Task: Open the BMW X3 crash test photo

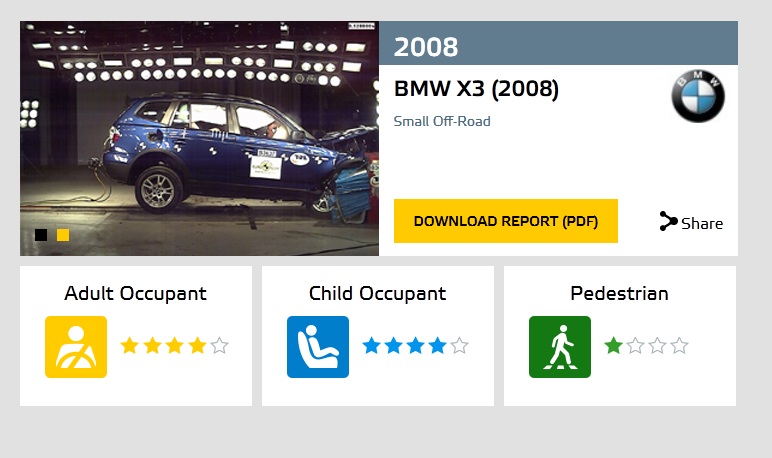Action: [x=199, y=138]
